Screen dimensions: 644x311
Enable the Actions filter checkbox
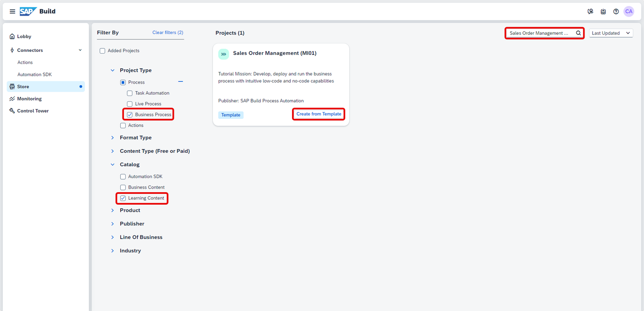click(x=123, y=126)
